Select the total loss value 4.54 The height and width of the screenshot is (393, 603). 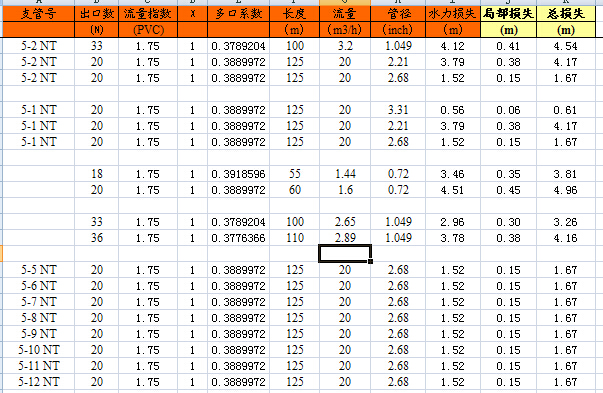point(566,46)
